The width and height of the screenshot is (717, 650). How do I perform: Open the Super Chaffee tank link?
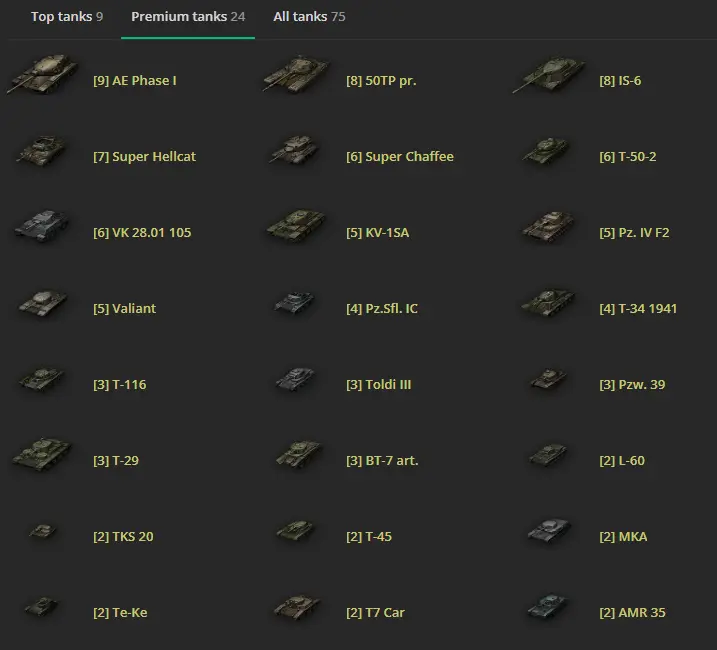click(x=399, y=157)
